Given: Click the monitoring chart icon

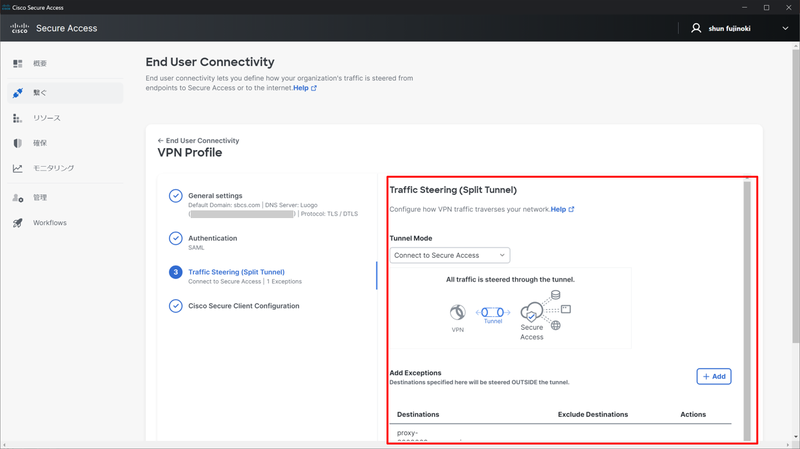Looking at the screenshot, I should coord(17,168).
